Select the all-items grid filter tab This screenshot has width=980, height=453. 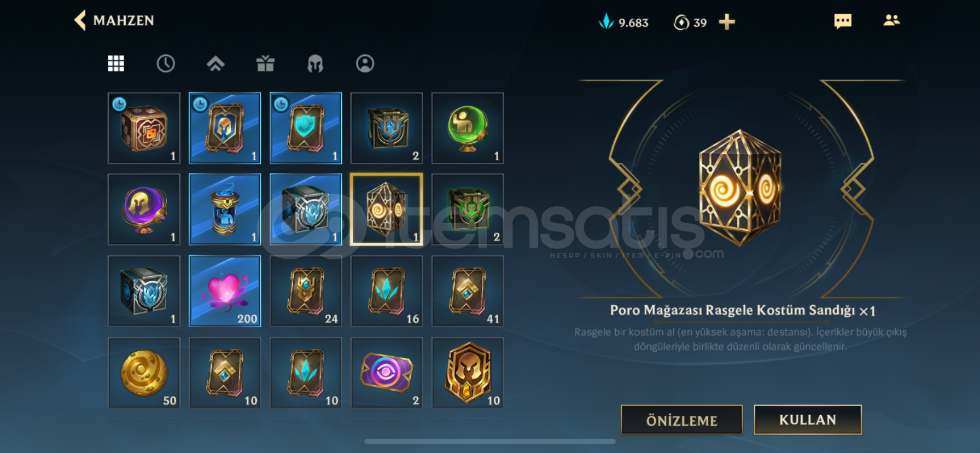[x=116, y=63]
